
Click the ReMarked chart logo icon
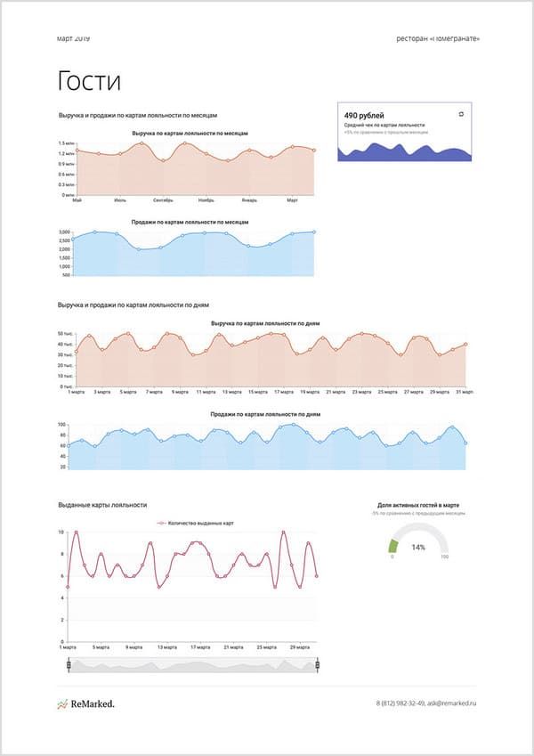click(x=62, y=704)
